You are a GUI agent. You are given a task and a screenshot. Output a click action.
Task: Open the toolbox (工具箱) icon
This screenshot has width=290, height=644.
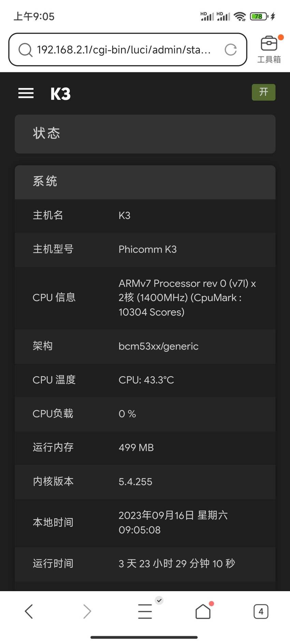pos(269,49)
